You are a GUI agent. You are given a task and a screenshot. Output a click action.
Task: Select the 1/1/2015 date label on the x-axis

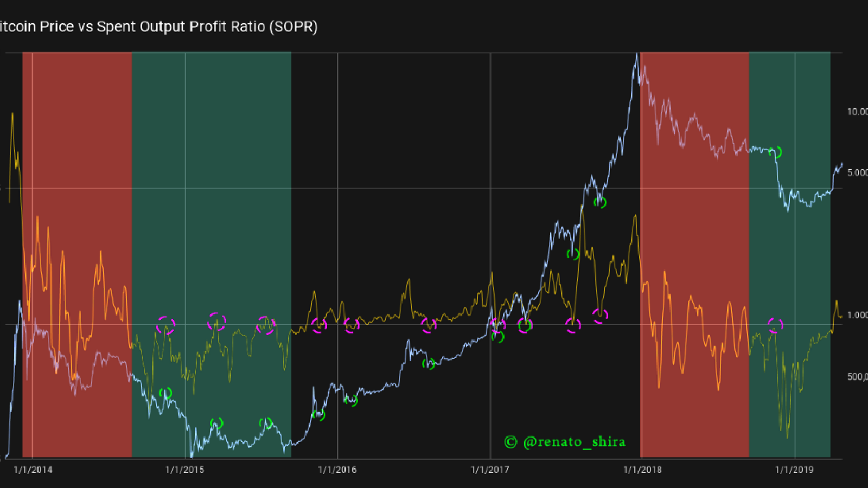tap(185, 470)
